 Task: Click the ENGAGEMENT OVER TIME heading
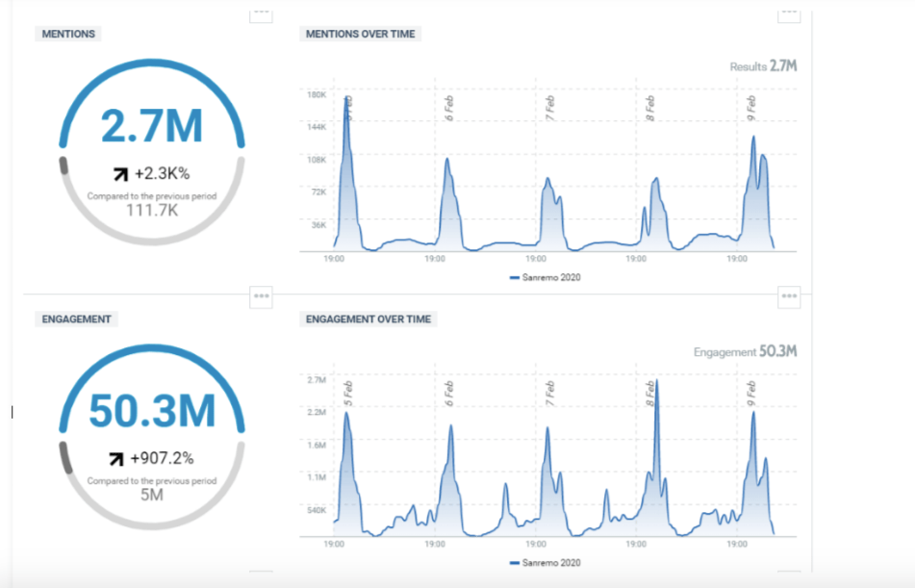(x=369, y=319)
